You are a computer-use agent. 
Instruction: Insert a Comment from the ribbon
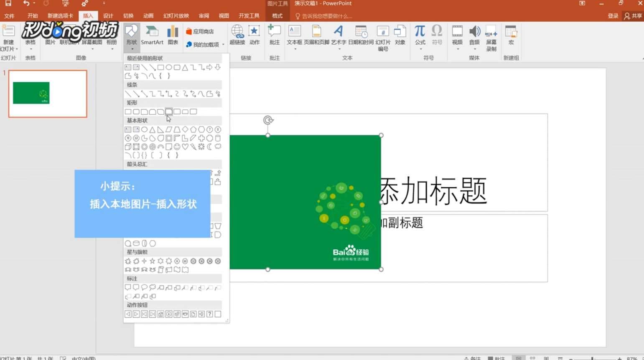pos(275,35)
